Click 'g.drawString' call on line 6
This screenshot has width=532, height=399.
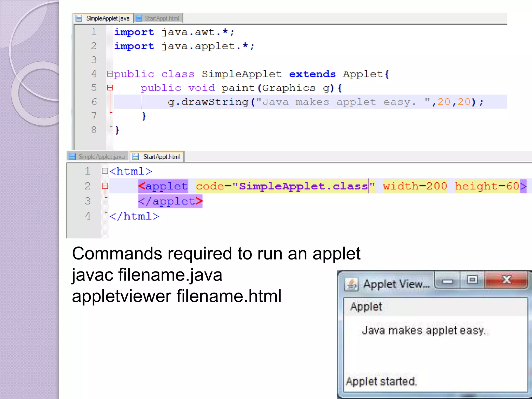pos(208,102)
